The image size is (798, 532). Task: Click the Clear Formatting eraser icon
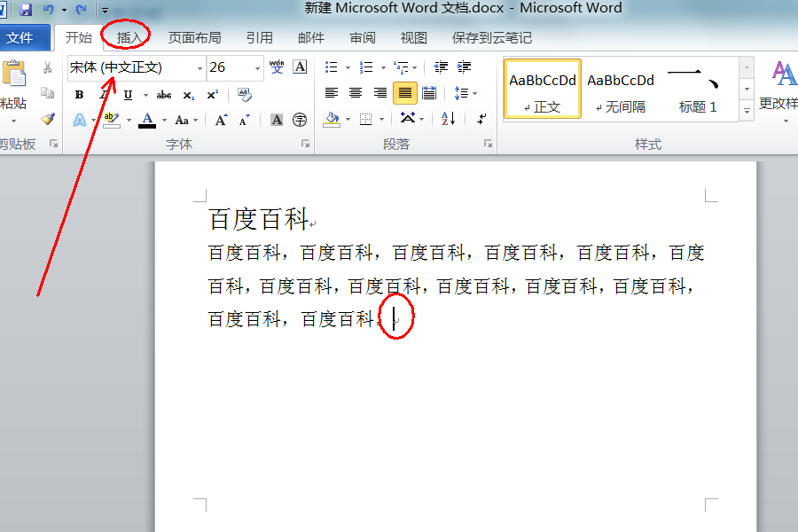(x=245, y=95)
